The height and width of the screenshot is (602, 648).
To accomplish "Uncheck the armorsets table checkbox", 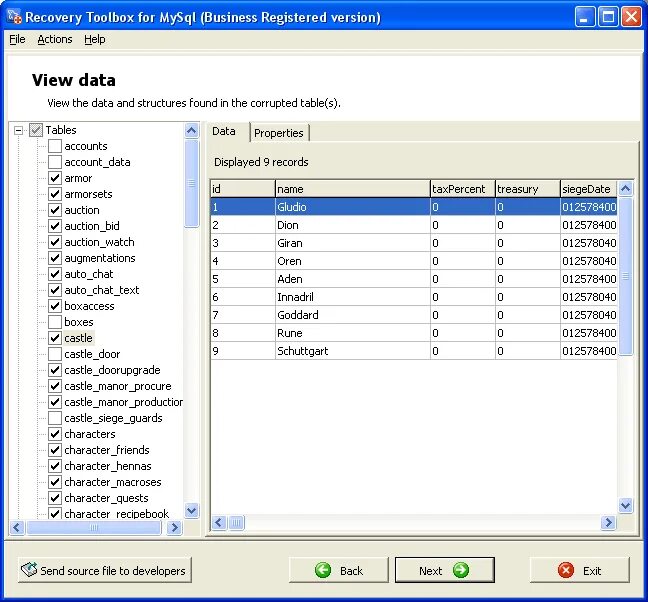I will coord(55,194).
